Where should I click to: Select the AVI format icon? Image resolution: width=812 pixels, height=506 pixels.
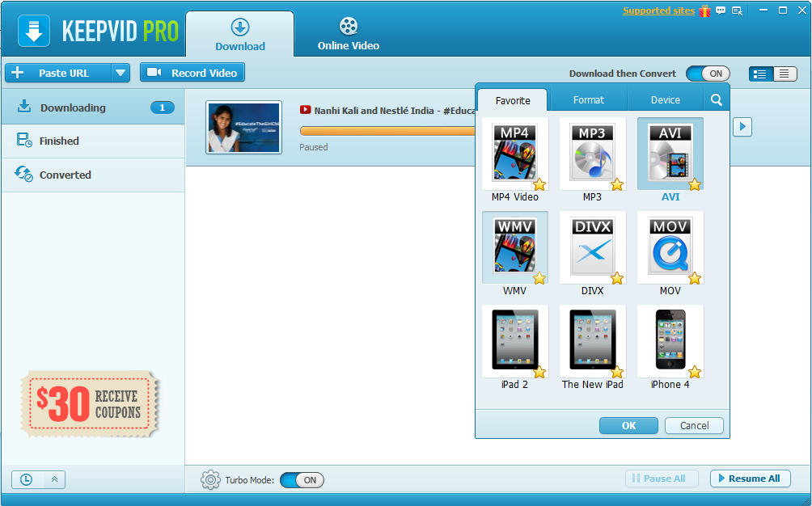[x=670, y=154]
